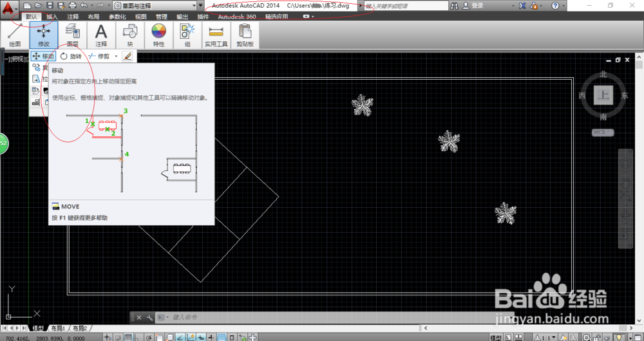Click the Undo arrow icon
This screenshot has width=644, height=341.
tap(84, 6)
